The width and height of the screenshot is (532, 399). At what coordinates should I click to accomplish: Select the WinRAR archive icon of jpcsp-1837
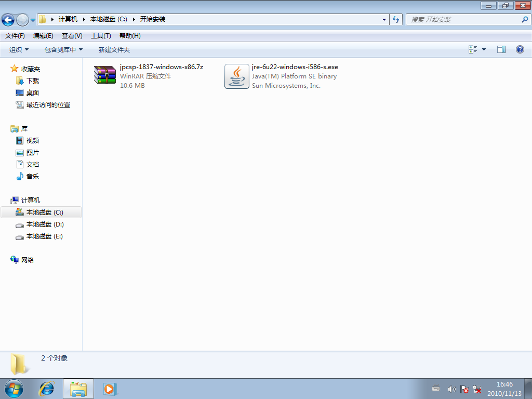pyautogui.click(x=105, y=75)
